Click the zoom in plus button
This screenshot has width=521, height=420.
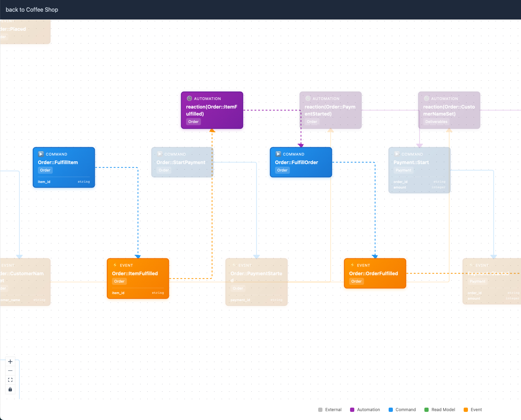point(10,362)
